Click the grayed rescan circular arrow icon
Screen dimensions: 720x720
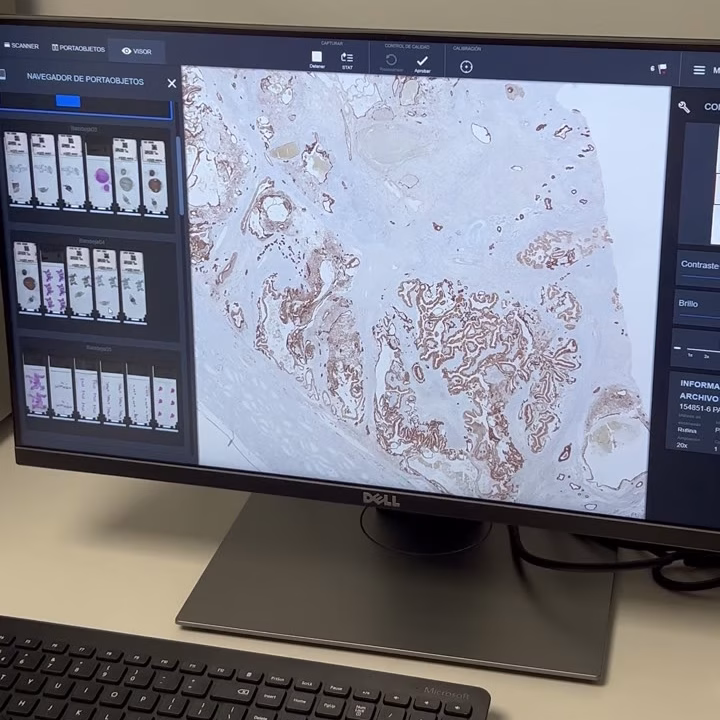click(391, 60)
